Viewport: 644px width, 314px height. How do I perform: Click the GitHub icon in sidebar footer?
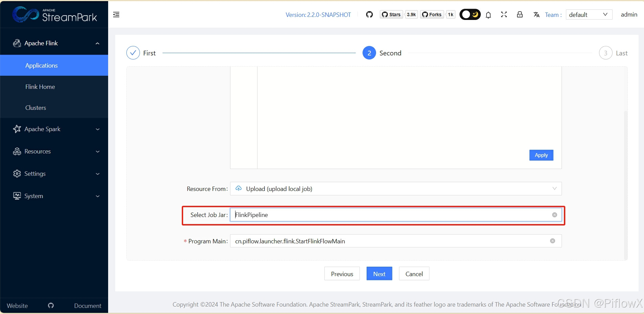(51, 306)
